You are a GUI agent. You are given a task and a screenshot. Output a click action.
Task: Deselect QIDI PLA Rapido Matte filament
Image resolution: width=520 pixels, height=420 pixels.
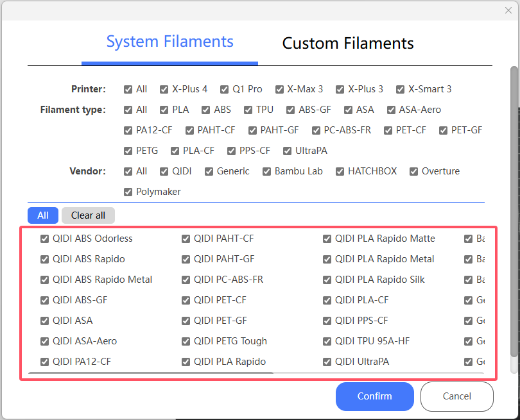327,239
